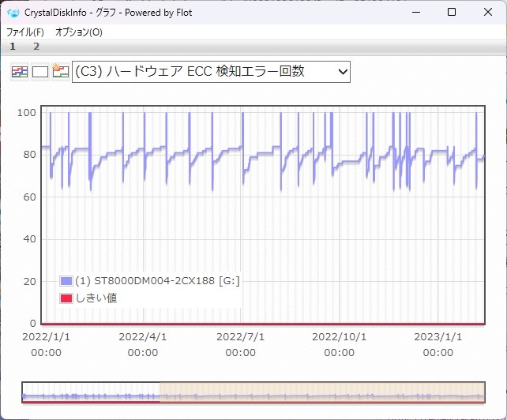Click the 100 y-axis label
The image size is (507, 420).
point(27,113)
